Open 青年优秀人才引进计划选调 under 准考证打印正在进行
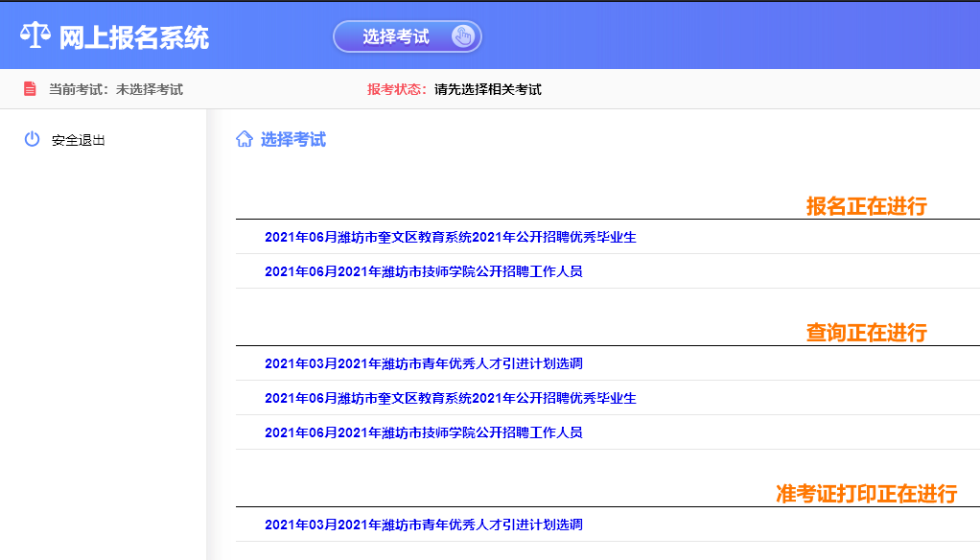The height and width of the screenshot is (560, 980). pos(423,525)
